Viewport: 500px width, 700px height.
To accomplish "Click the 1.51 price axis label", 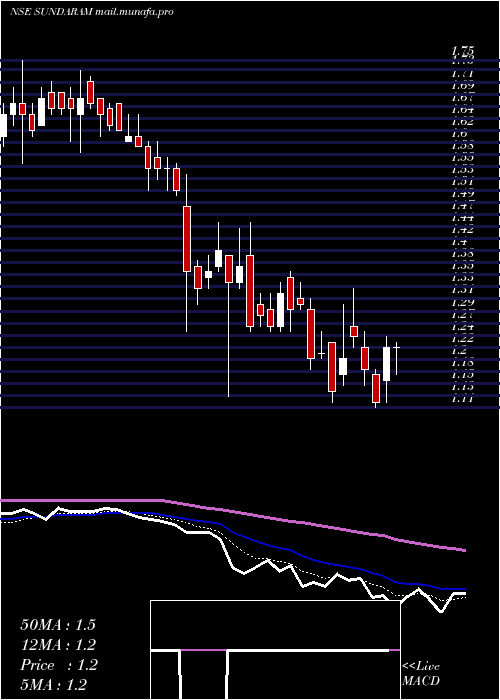I will click(462, 182).
